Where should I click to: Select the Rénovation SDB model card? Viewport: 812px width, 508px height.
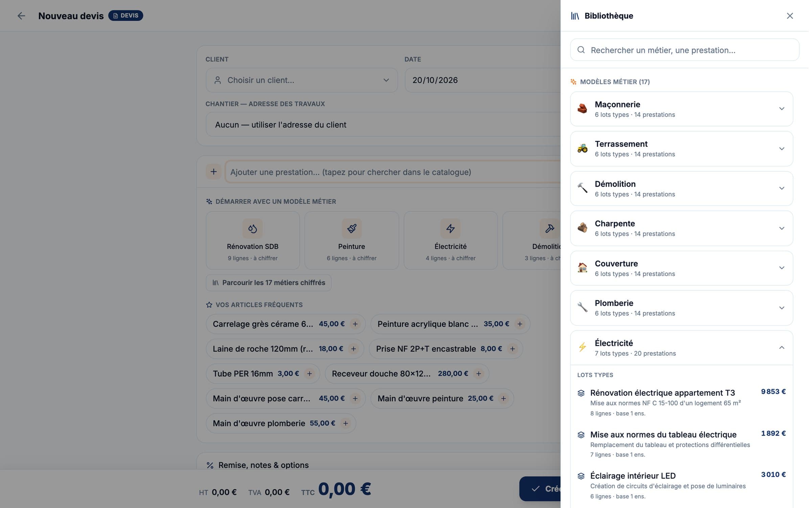click(x=253, y=240)
